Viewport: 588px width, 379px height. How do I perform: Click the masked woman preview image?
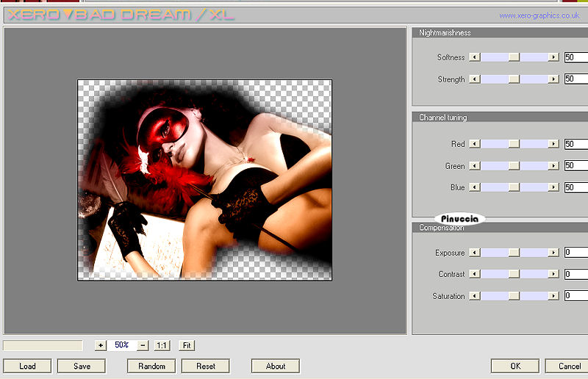pyautogui.click(x=205, y=179)
